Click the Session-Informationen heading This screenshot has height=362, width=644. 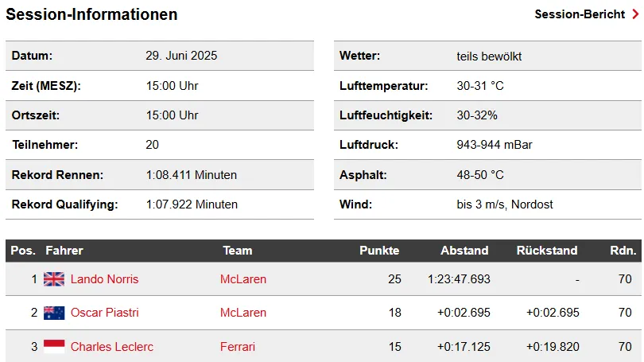[x=91, y=14]
